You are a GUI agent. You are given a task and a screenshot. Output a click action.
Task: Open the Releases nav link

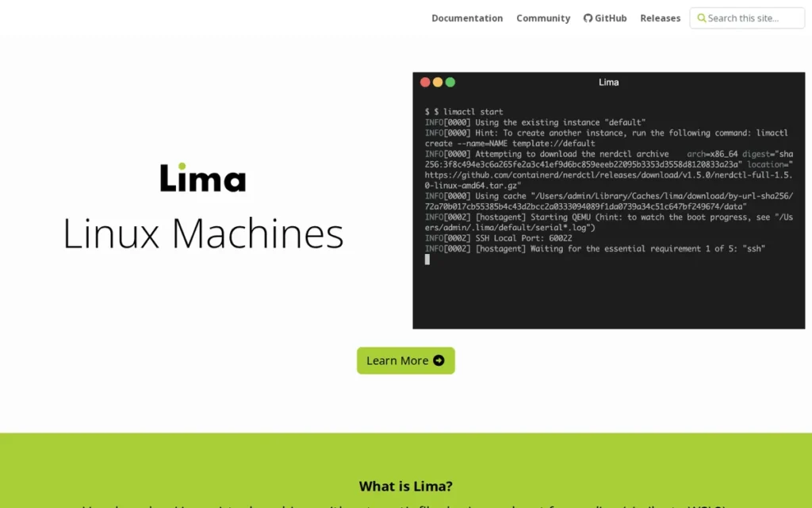[x=661, y=18]
